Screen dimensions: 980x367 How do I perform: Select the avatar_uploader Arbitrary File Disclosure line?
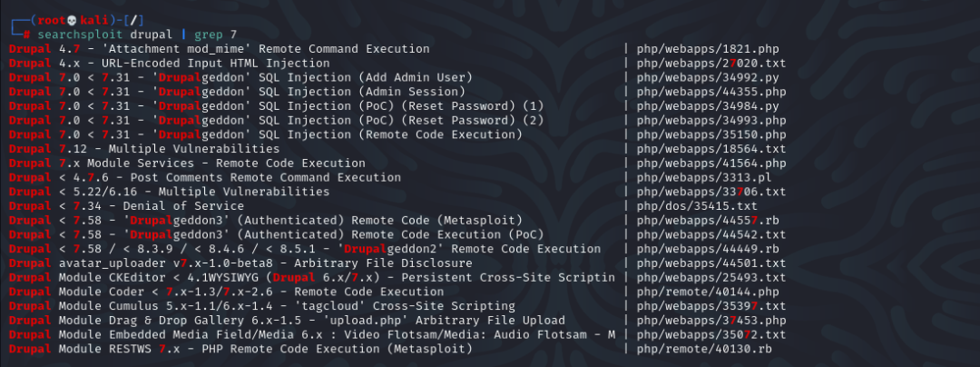[x=240, y=263]
